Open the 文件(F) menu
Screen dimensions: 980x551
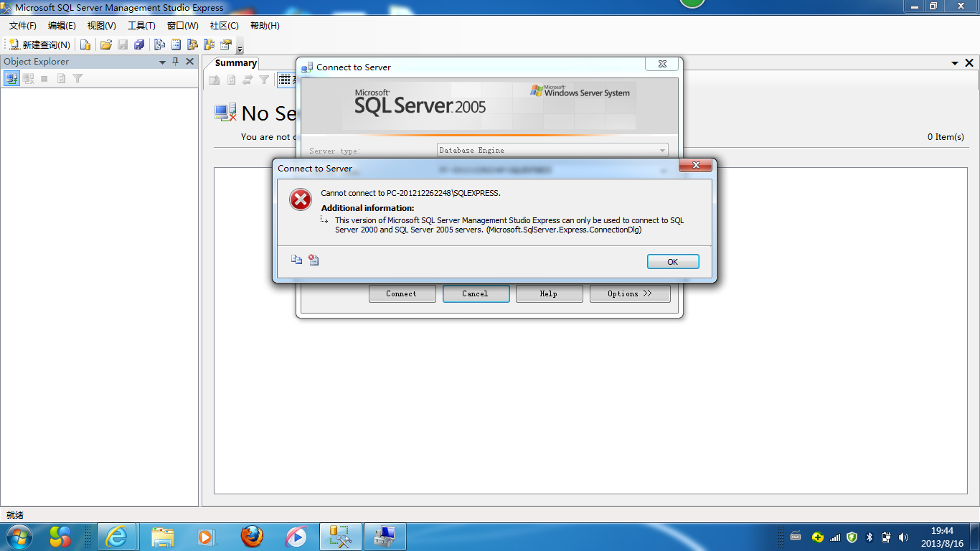pyautogui.click(x=23, y=26)
